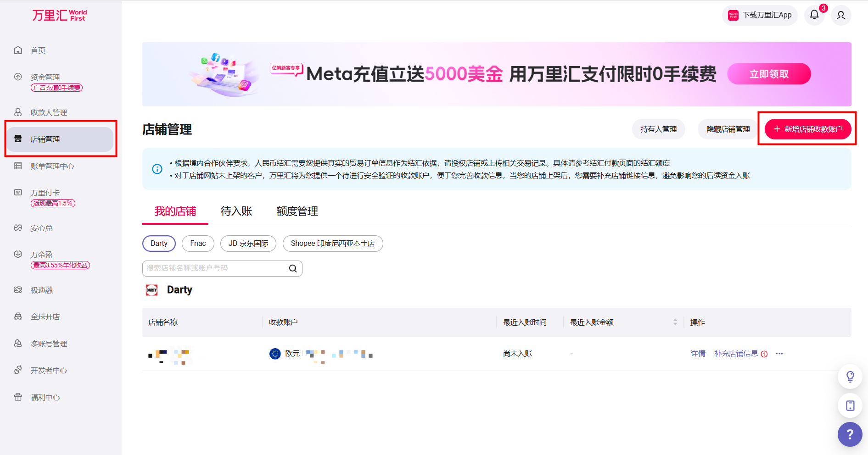Image resolution: width=868 pixels, height=455 pixels.
Task: Click the 立即领取 banner button
Action: pos(769,74)
